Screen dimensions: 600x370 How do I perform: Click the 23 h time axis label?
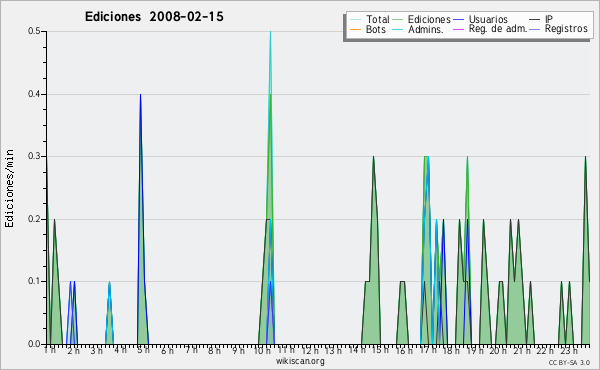569,350
